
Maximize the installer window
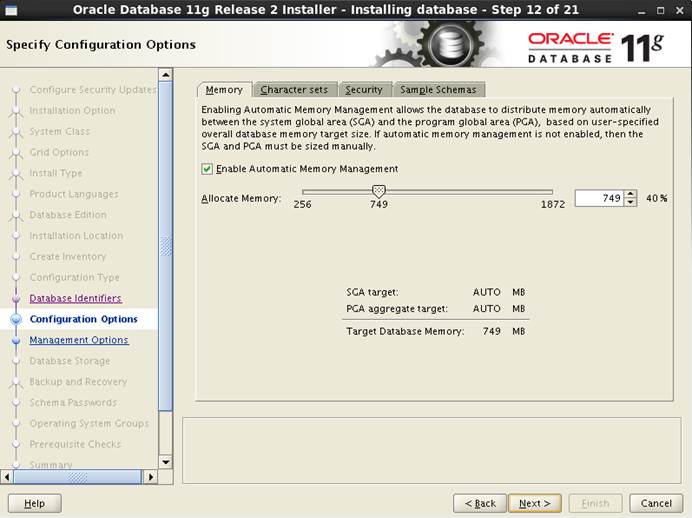[660, 11]
